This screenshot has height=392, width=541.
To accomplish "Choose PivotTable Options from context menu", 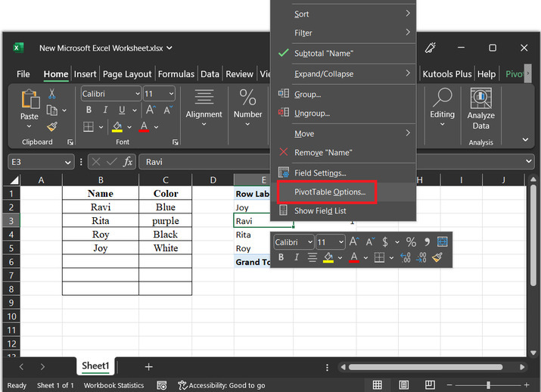I will (330, 192).
